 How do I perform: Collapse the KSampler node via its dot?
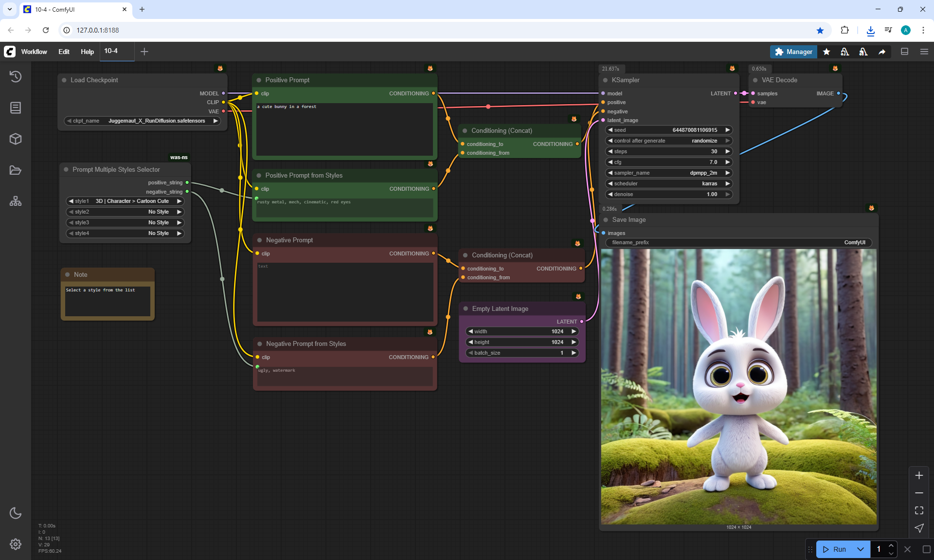(606, 80)
